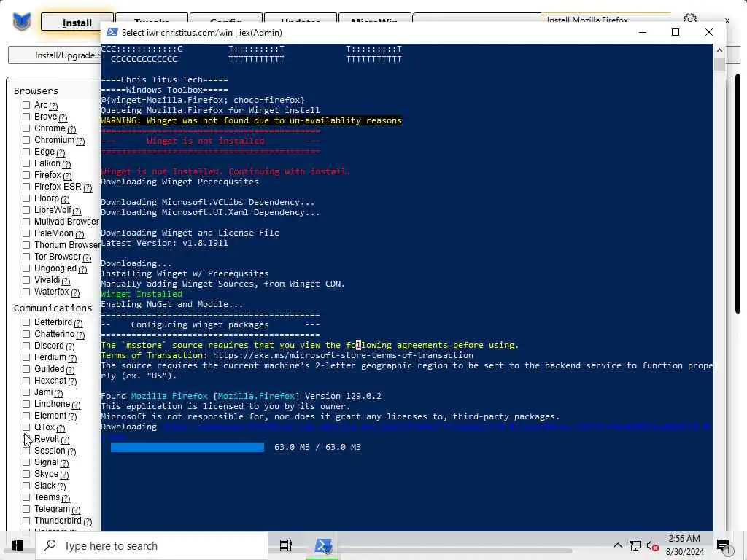Open the (?) info link for Vivaldi
The image size is (747, 560).
click(x=66, y=281)
